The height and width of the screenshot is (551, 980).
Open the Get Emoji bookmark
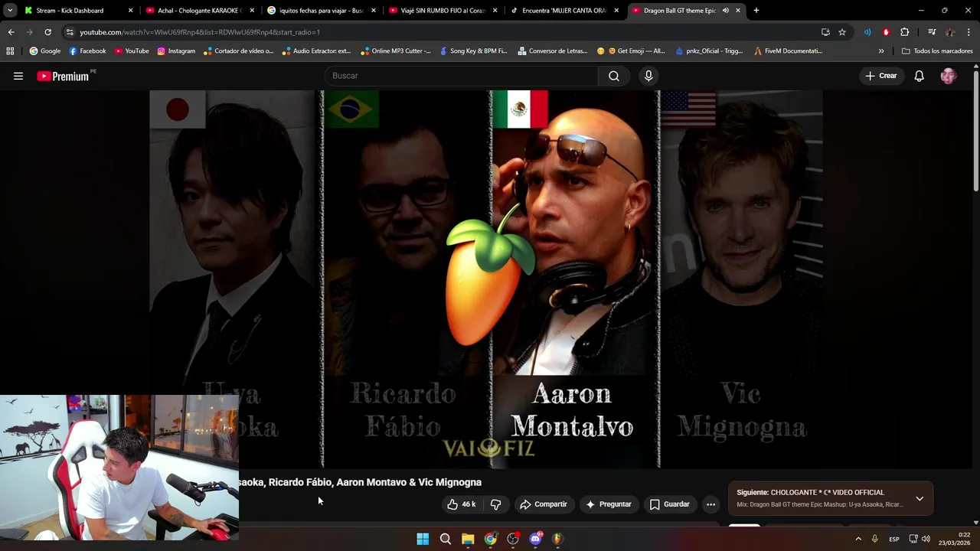tap(631, 51)
